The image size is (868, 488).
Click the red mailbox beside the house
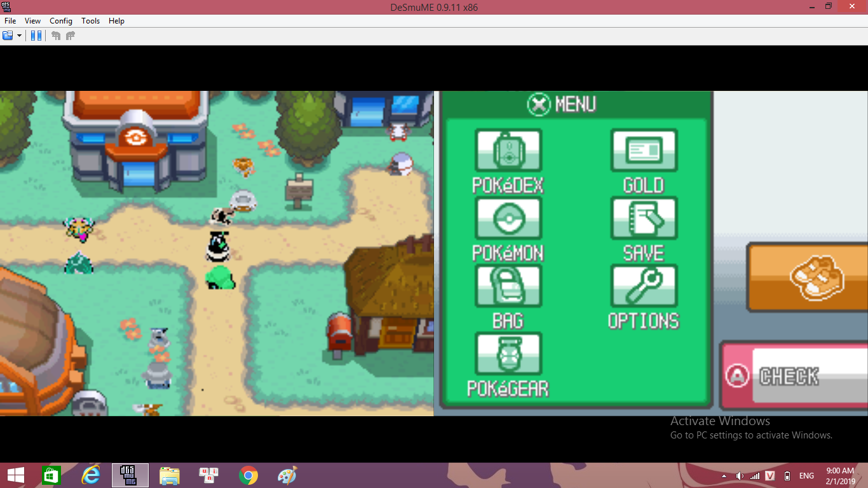[x=339, y=334]
